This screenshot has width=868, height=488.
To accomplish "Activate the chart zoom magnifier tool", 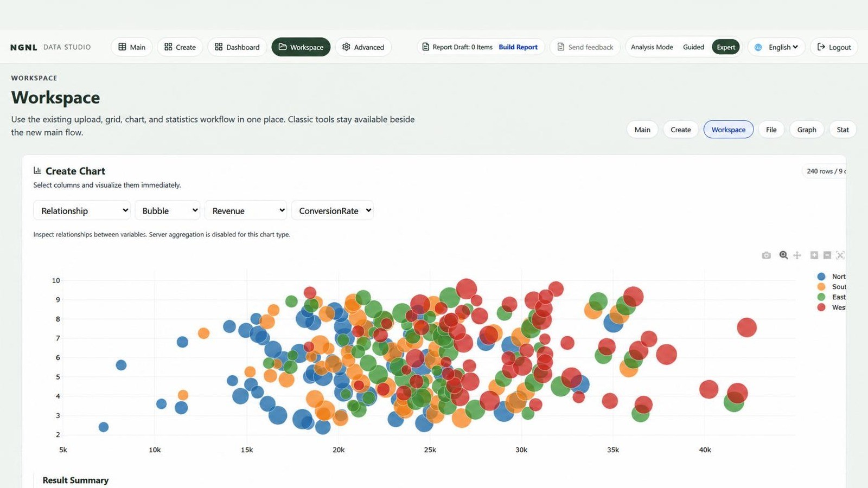I will point(783,255).
